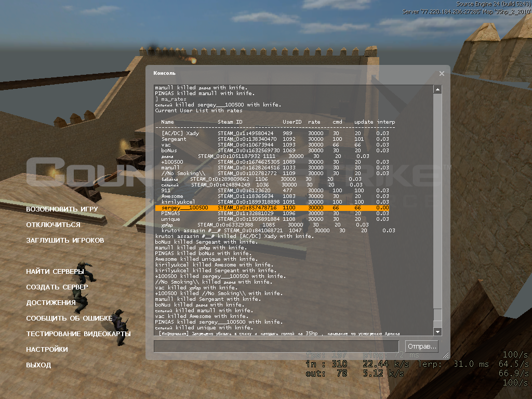Viewport: 532px width, 399px height.
Task: Focus the console command input field
Action: 276,347
